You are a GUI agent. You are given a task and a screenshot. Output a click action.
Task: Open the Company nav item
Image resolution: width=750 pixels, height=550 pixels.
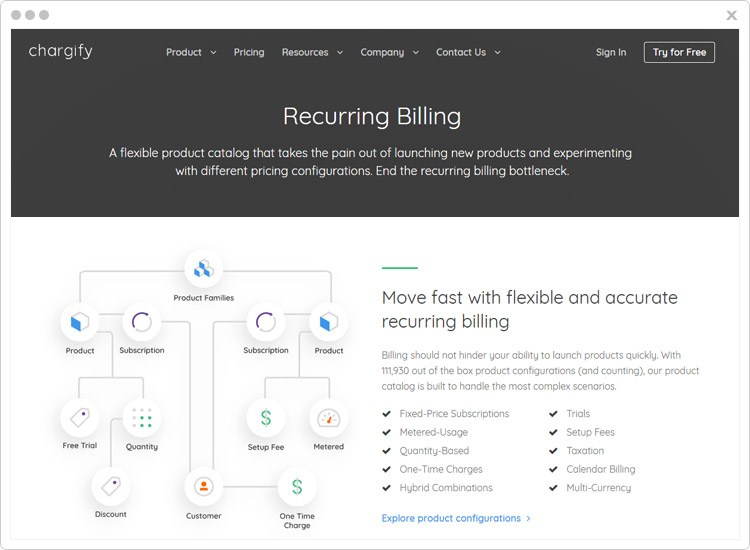[382, 52]
